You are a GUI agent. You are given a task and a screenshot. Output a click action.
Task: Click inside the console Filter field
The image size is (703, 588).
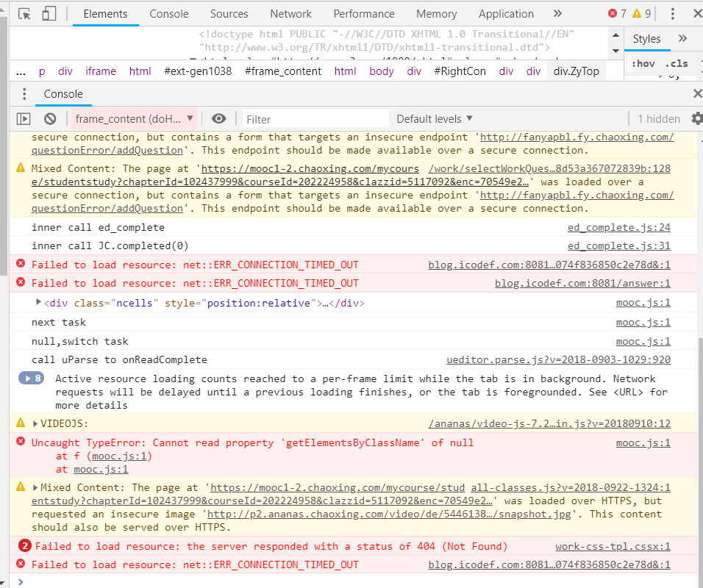point(316,118)
